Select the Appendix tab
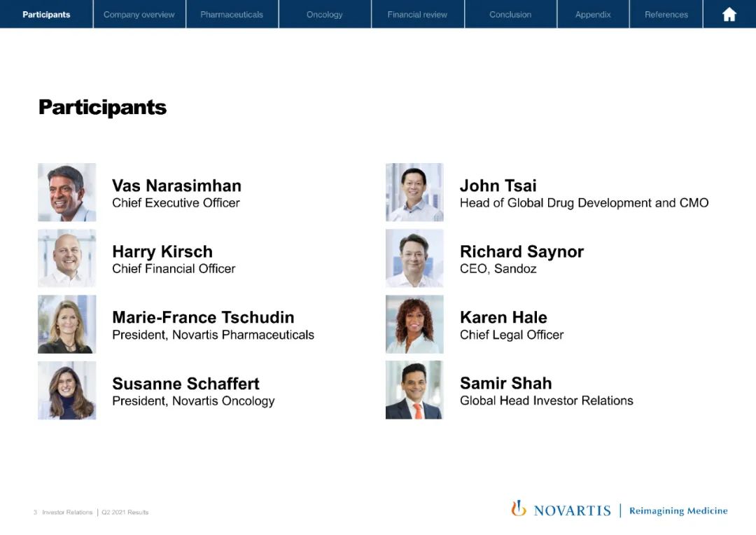 click(593, 14)
